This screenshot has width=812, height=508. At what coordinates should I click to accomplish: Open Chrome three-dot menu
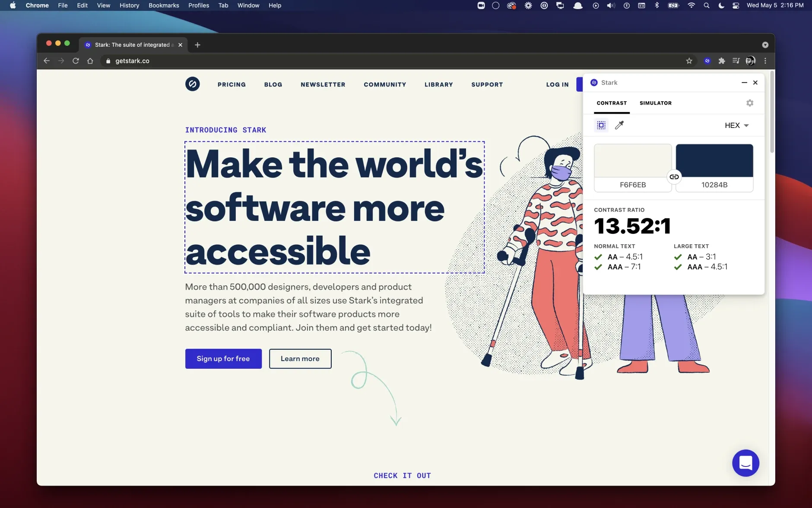click(x=765, y=61)
